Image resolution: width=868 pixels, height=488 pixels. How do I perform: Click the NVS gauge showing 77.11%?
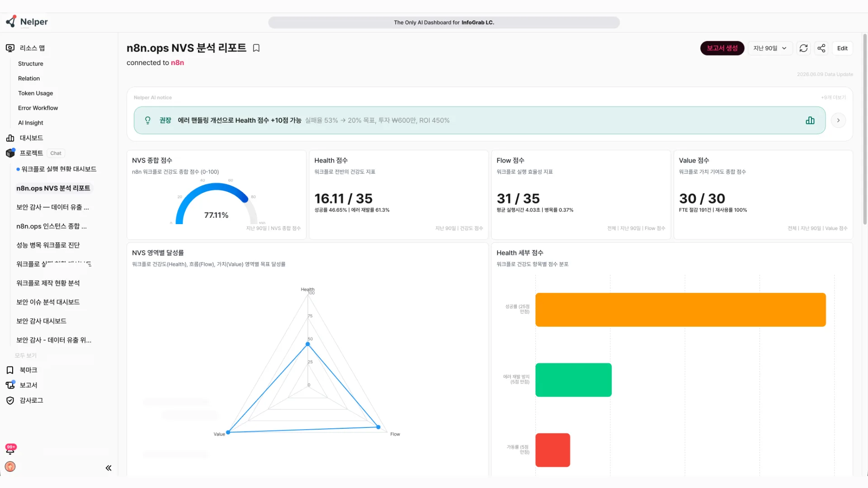coord(216,204)
